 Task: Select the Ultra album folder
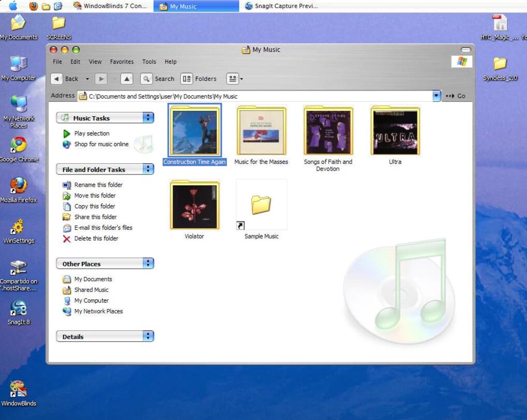395,132
